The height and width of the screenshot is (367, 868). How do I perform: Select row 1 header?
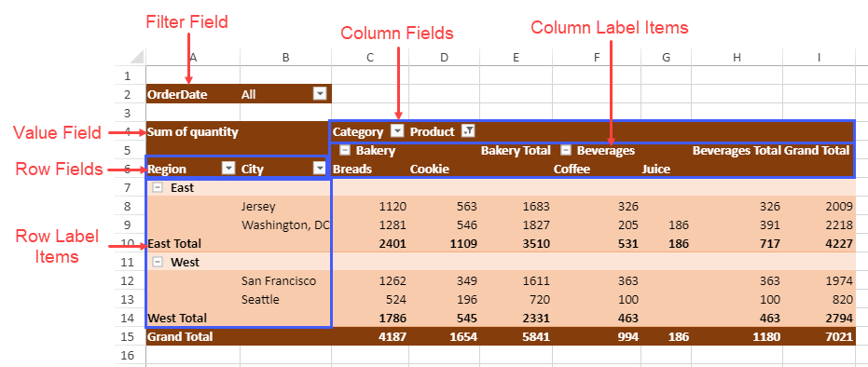pyautogui.click(x=128, y=75)
